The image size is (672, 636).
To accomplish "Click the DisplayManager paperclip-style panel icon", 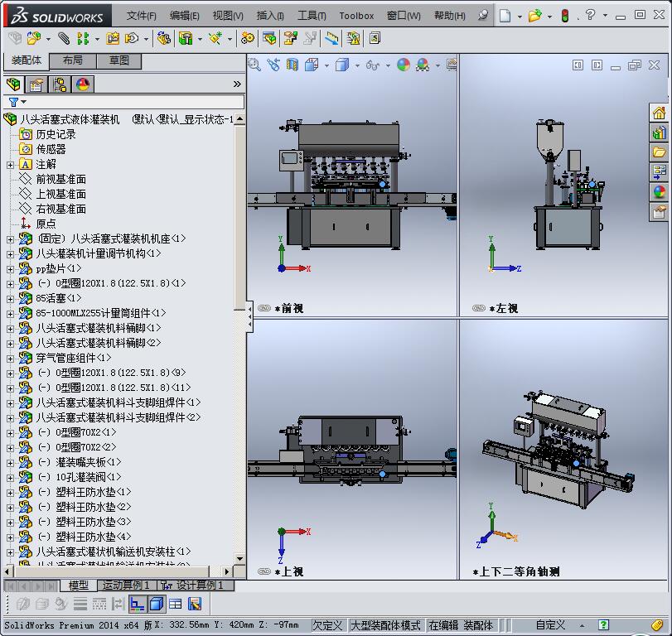I will [x=81, y=84].
